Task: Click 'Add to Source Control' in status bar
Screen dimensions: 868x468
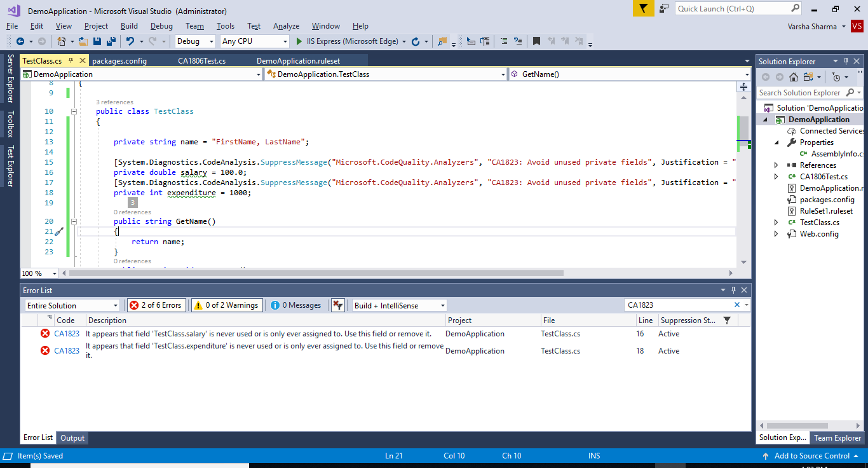Action: click(811, 455)
